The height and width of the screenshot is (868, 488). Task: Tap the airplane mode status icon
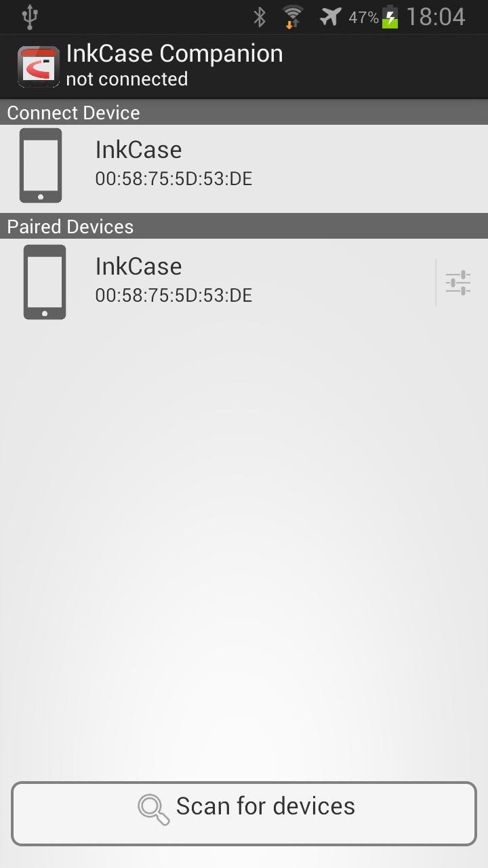click(330, 16)
